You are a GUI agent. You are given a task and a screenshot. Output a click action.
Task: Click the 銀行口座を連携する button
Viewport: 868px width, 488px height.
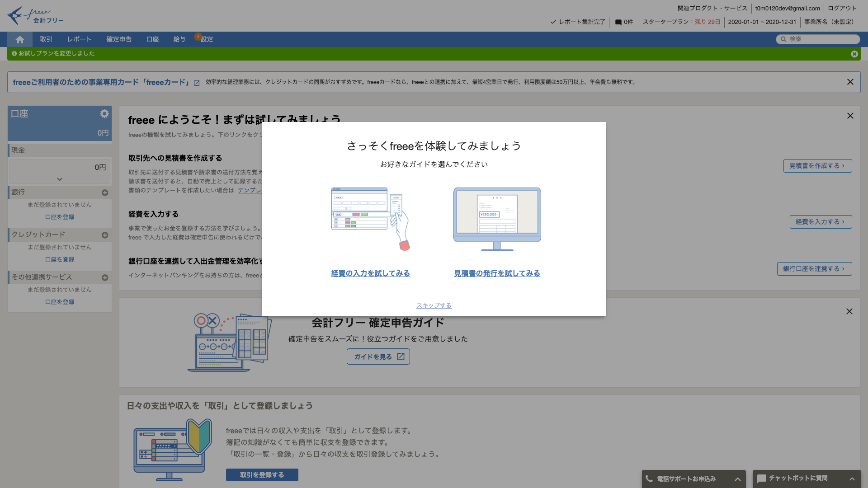click(814, 269)
